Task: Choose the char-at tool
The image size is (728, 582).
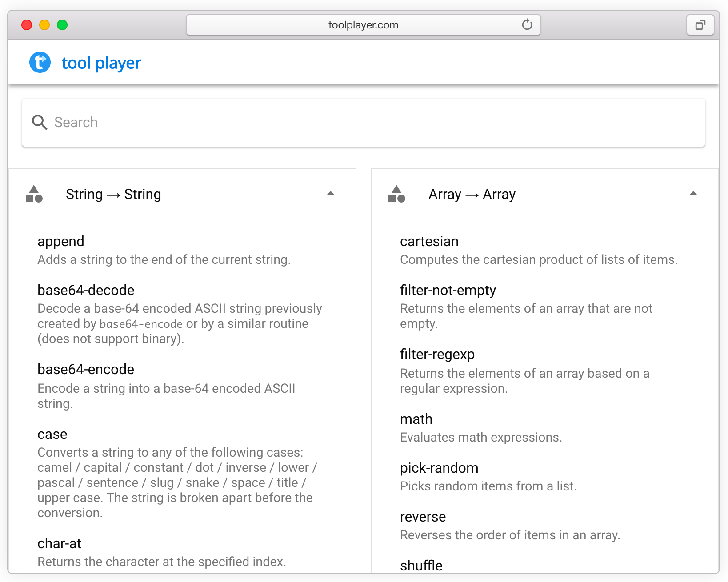Action: 59,543
